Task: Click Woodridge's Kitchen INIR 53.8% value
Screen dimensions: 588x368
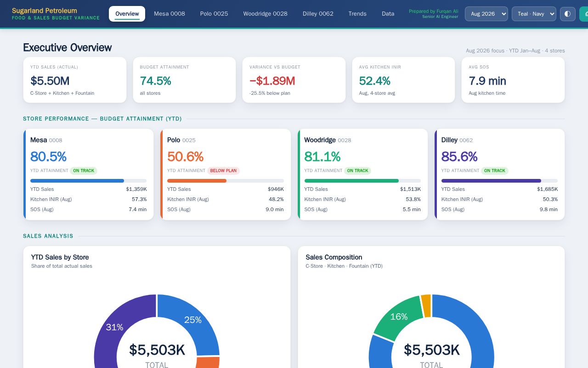Action: (413, 199)
